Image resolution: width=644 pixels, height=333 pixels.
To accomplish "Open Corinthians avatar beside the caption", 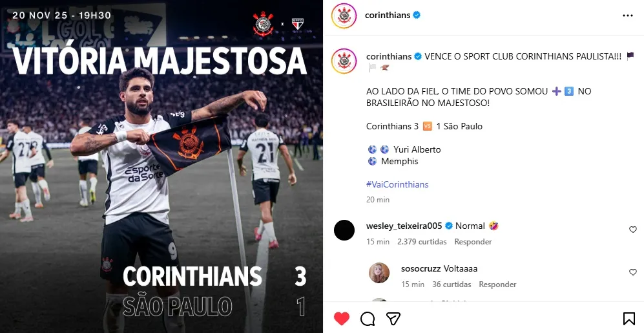I will 344,61.
